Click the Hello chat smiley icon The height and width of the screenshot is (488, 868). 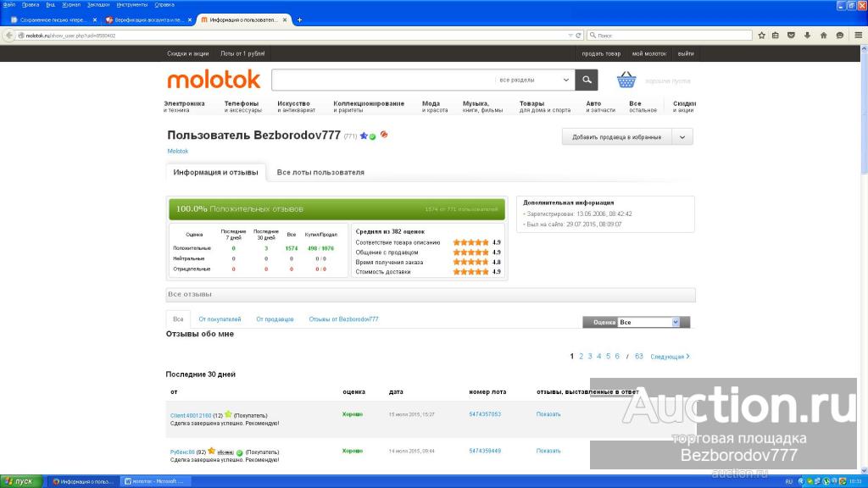(x=840, y=36)
